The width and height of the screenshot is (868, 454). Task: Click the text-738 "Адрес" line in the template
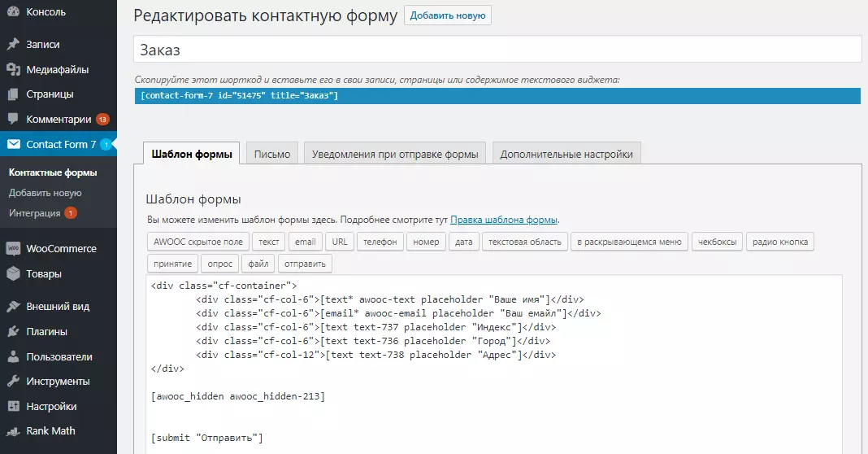tap(375, 355)
